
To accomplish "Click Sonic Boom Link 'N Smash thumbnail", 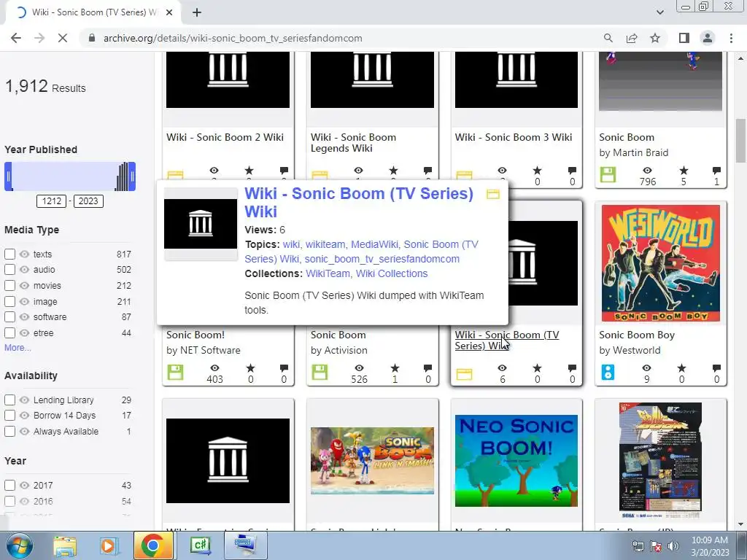I will [x=372, y=461].
